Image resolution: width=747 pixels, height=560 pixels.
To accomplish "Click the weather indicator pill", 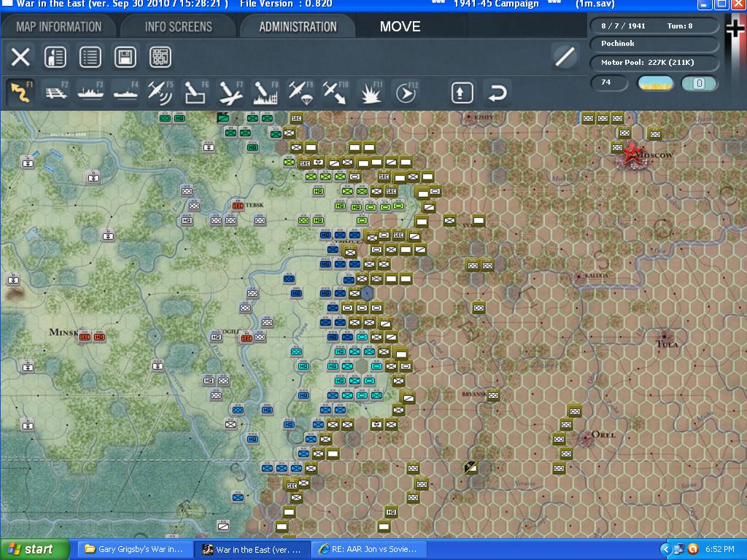I will point(656,83).
